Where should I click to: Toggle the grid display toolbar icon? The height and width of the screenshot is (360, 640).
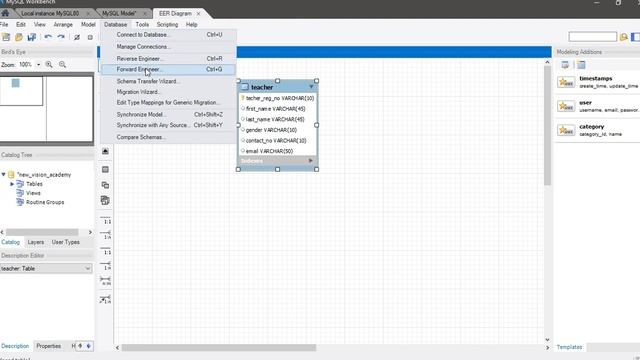tap(77, 38)
